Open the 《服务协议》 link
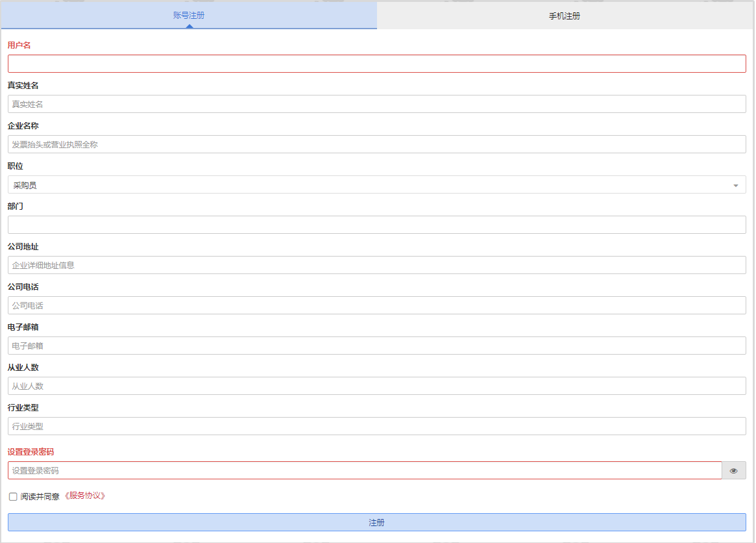Image resolution: width=756 pixels, height=543 pixels. tap(84, 496)
